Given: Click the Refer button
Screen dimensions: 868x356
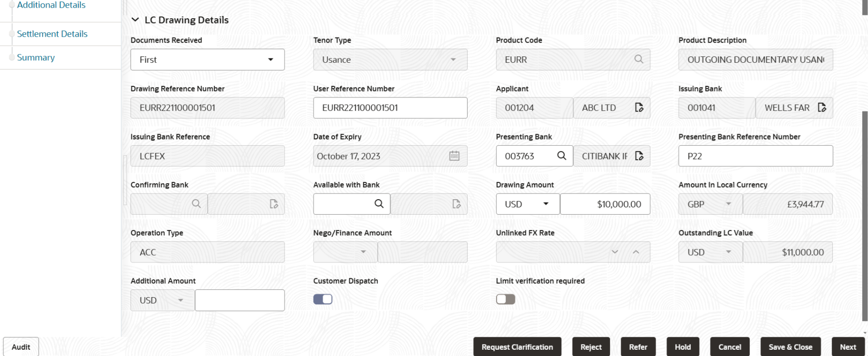Looking at the screenshot, I should pos(638,347).
